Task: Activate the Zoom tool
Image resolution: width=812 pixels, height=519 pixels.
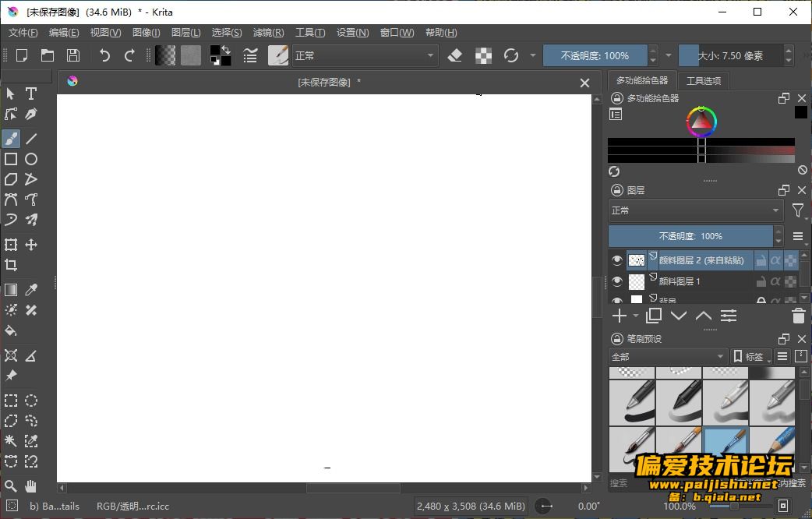Action: pyautogui.click(x=11, y=485)
